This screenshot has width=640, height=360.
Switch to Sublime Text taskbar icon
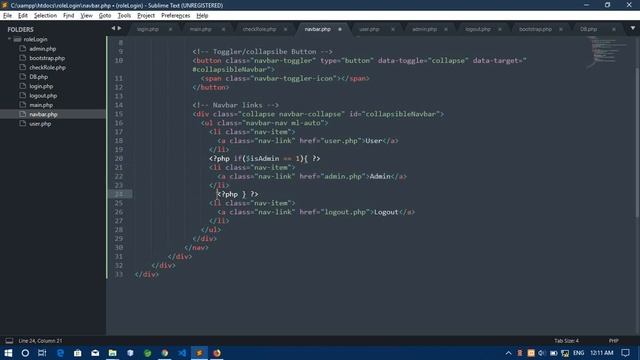point(199,353)
